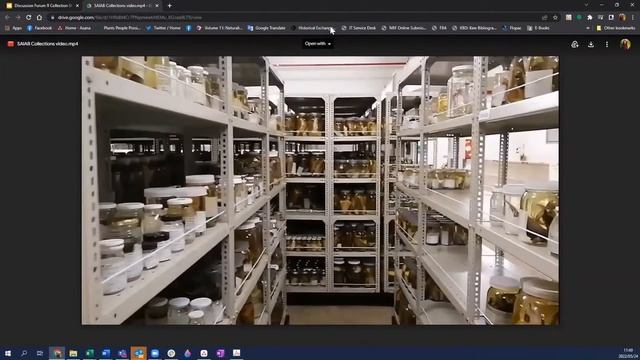Viewport: 640px width, 360px height.
Task: Open the Facebook bookmark
Action: pyautogui.click(x=39, y=28)
